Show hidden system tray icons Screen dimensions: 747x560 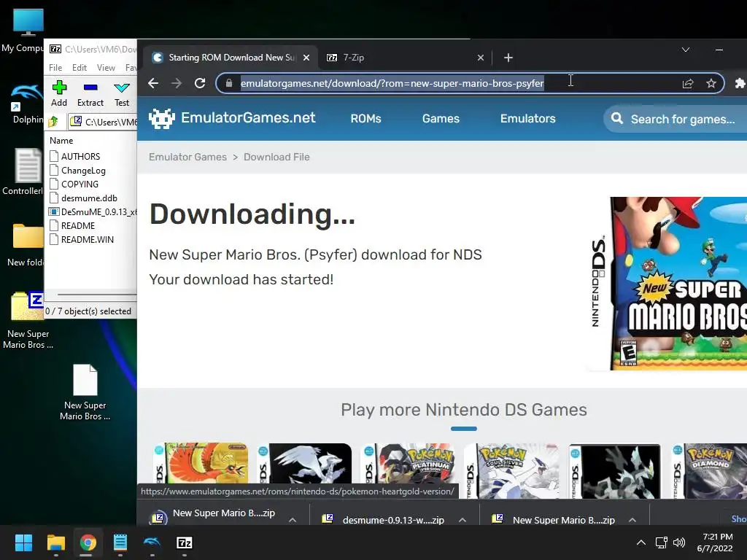tap(641, 542)
